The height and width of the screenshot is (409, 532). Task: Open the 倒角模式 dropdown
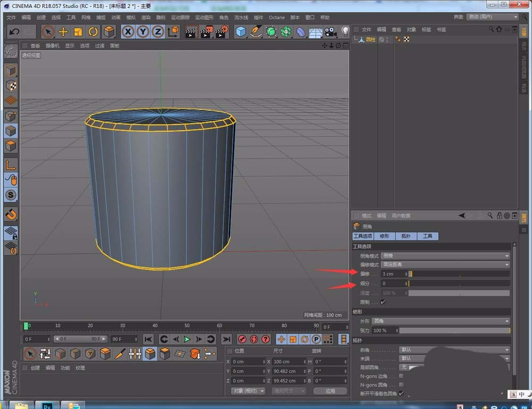[445, 255]
